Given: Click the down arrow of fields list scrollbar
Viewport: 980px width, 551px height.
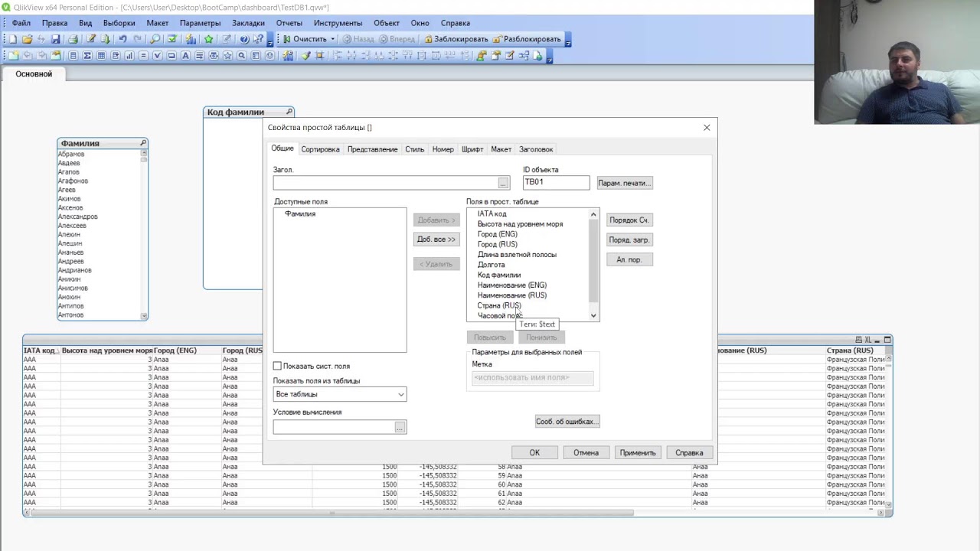Looking at the screenshot, I should pos(593,315).
